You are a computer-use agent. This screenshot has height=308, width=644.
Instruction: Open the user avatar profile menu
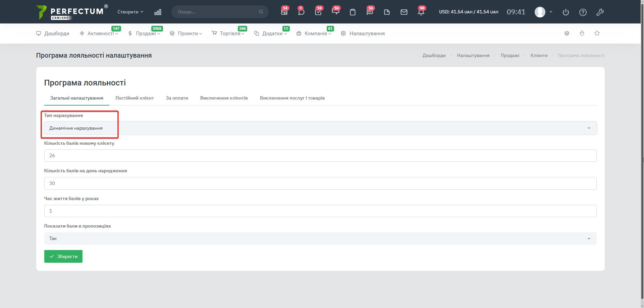[543, 12]
